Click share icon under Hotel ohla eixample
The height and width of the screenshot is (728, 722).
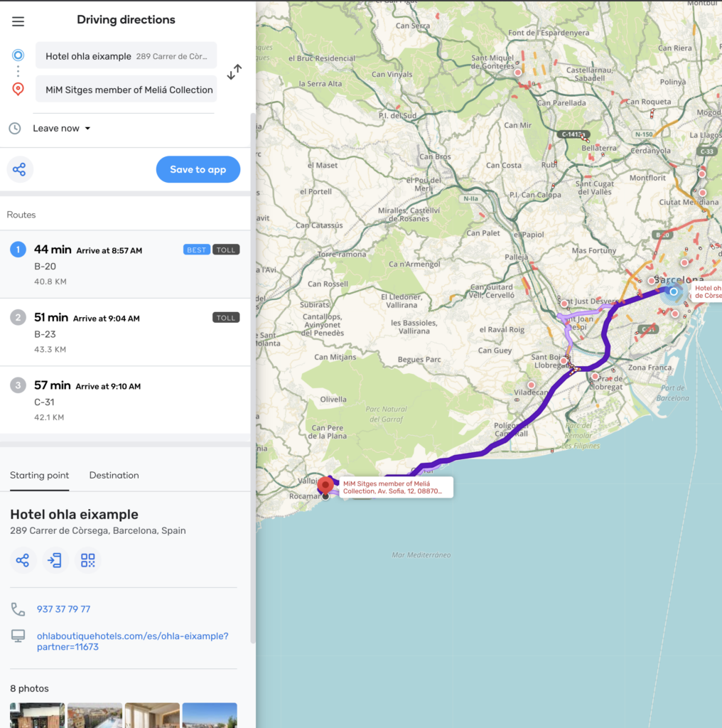[x=23, y=560]
